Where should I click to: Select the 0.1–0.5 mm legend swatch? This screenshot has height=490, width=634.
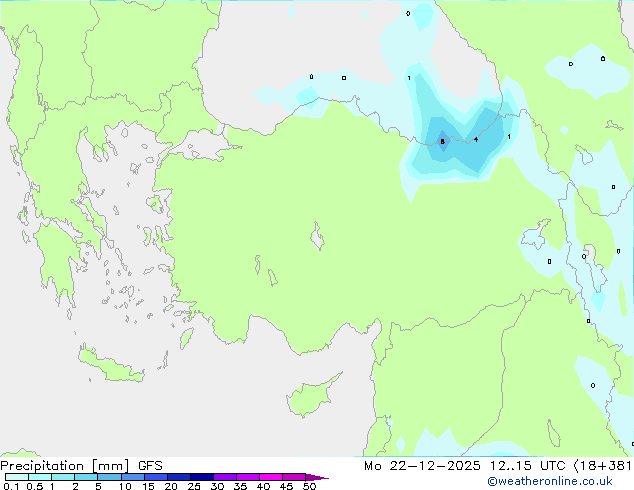pyautogui.click(x=17, y=477)
